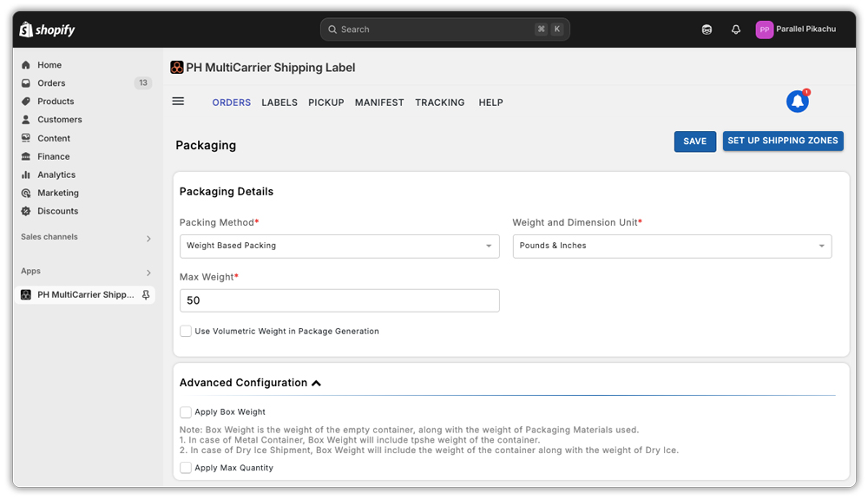Click the PP profile avatar
This screenshot has height=500, width=868.
pos(764,30)
